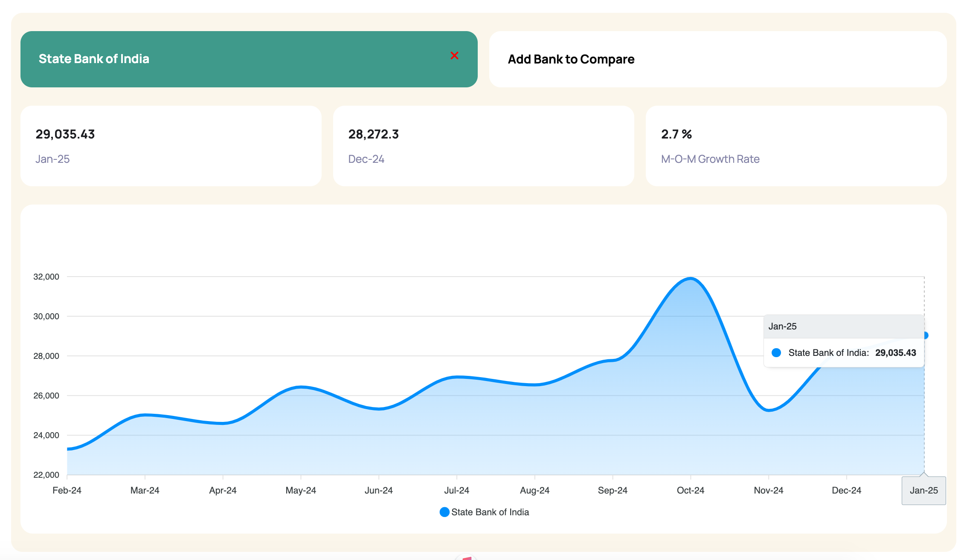Screen dimensions: 964x560
Task: Click the State Bank of India legend label
Action: tap(490, 512)
